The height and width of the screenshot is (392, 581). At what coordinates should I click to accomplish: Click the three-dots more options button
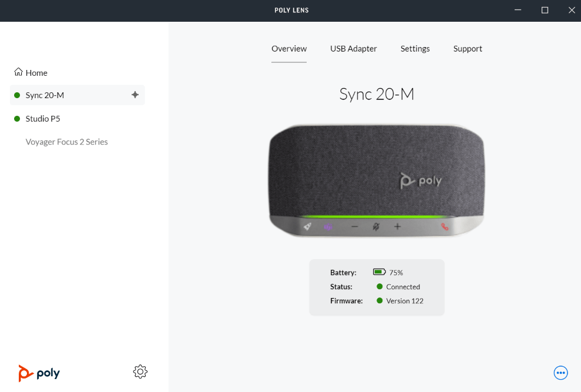pyautogui.click(x=560, y=373)
